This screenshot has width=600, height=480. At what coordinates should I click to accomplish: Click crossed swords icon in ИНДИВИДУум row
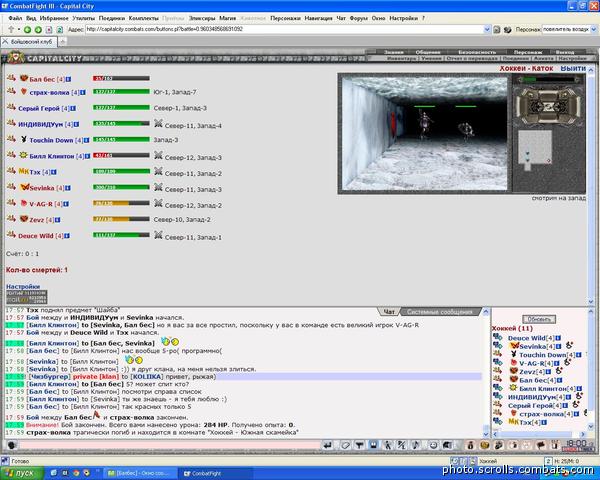click(158, 124)
